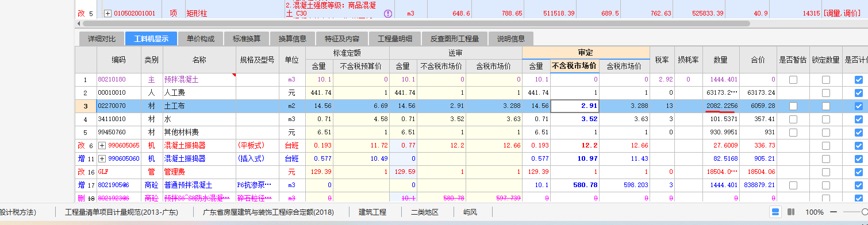This screenshot has width=868, height=225.
Task: Switch to stacked horizontal layout view icon
Action: (775, 212)
